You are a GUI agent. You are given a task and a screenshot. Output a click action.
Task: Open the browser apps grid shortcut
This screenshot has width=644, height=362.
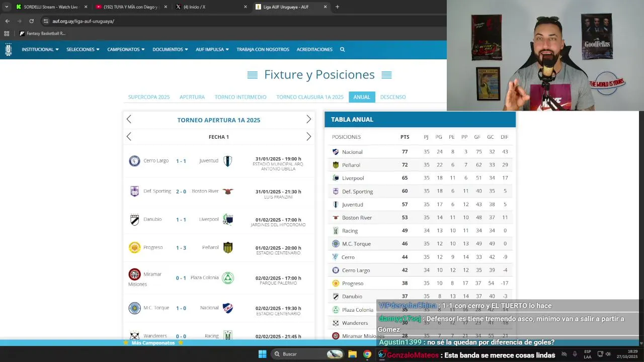[x=7, y=34]
